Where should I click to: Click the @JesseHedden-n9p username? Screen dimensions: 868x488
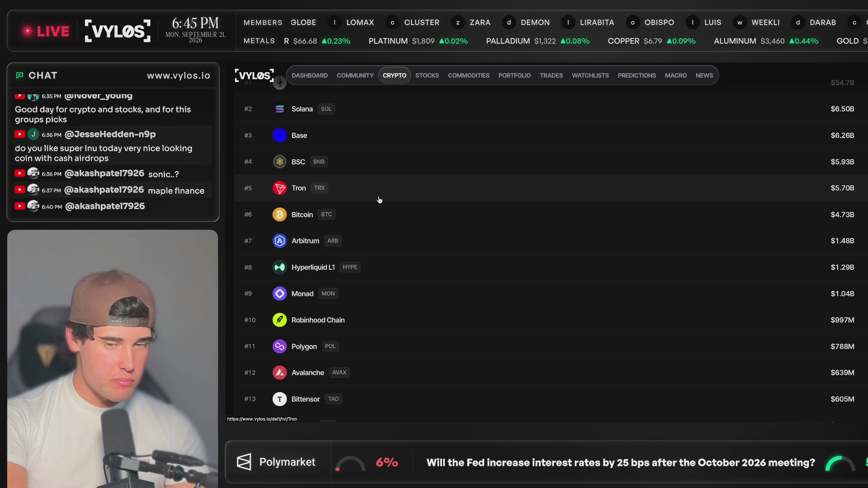click(x=110, y=134)
